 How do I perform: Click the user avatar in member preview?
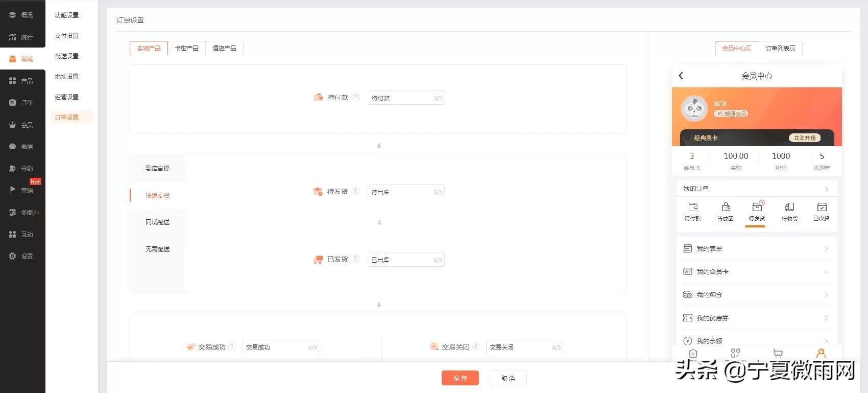694,109
